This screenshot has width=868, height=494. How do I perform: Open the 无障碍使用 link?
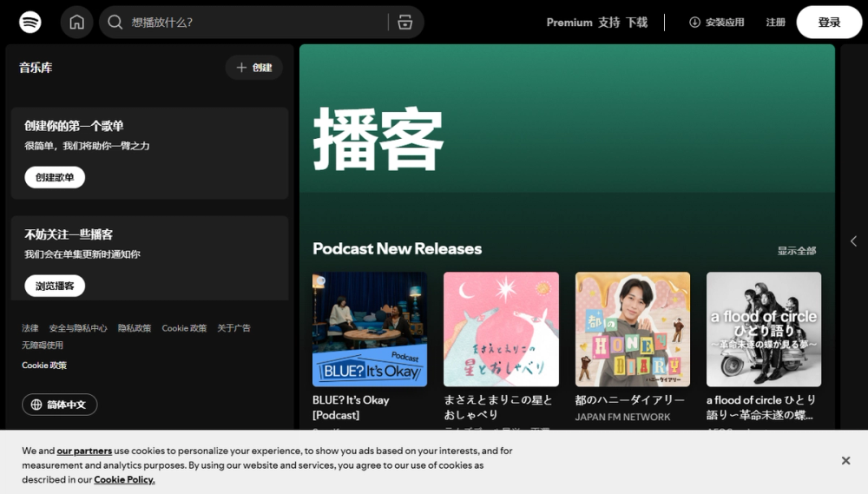[x=42, y=345]
